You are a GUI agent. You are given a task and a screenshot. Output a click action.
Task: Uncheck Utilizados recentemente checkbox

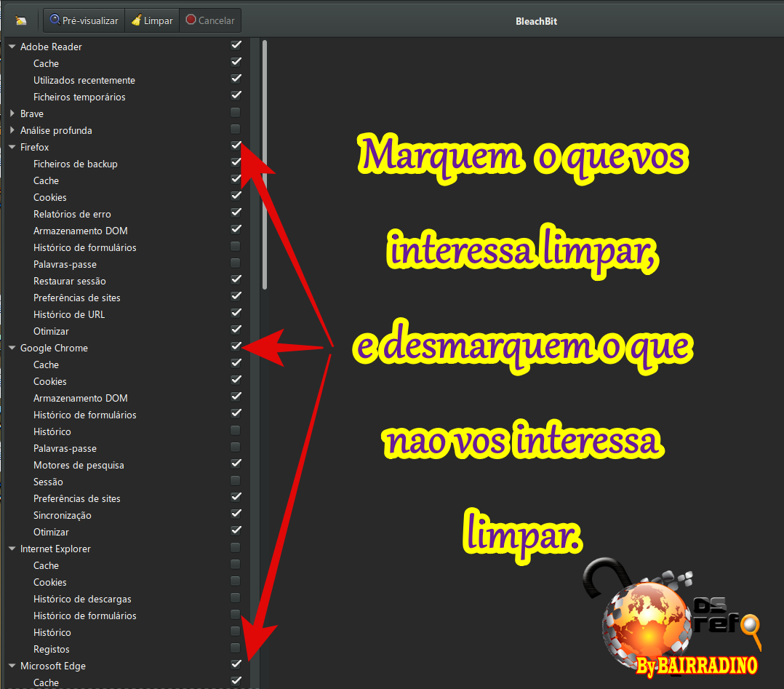[x=236, y=79]
